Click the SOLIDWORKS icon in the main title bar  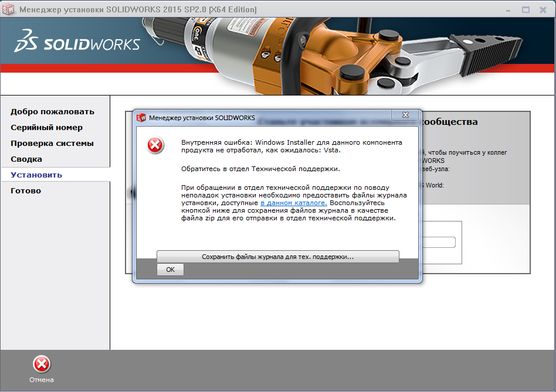click(8, 10)
